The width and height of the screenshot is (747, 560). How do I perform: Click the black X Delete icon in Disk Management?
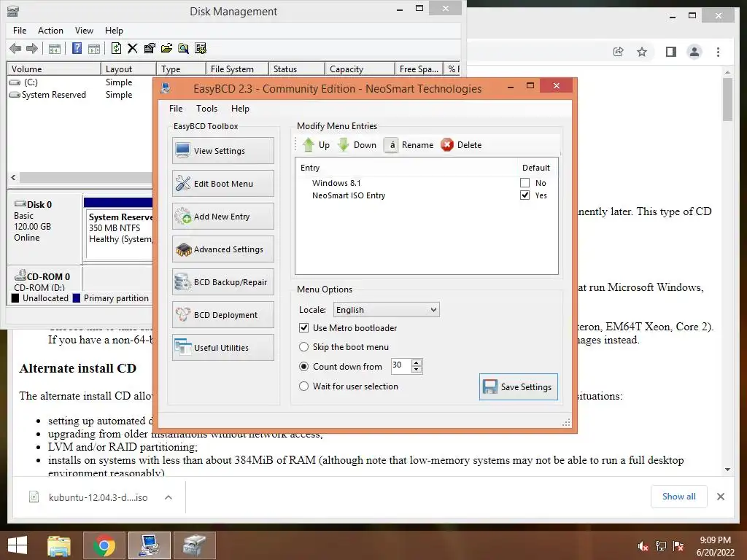133,48
